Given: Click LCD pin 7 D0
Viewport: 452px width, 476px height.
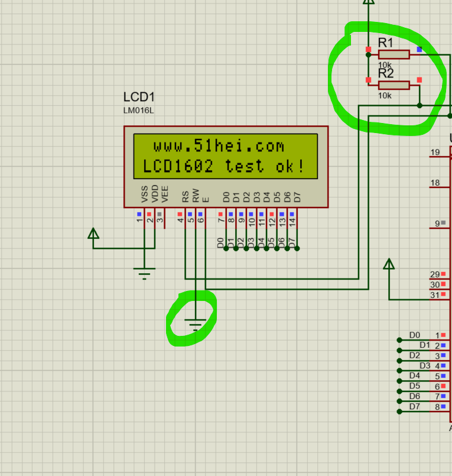Looking at the screenshot, I should pos(226,218).
